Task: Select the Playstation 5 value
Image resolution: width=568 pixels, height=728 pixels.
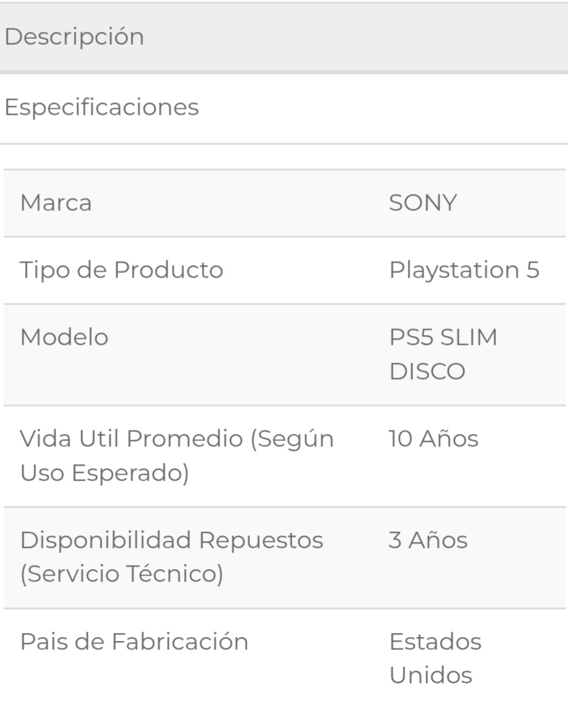Action: coord(464,270)
